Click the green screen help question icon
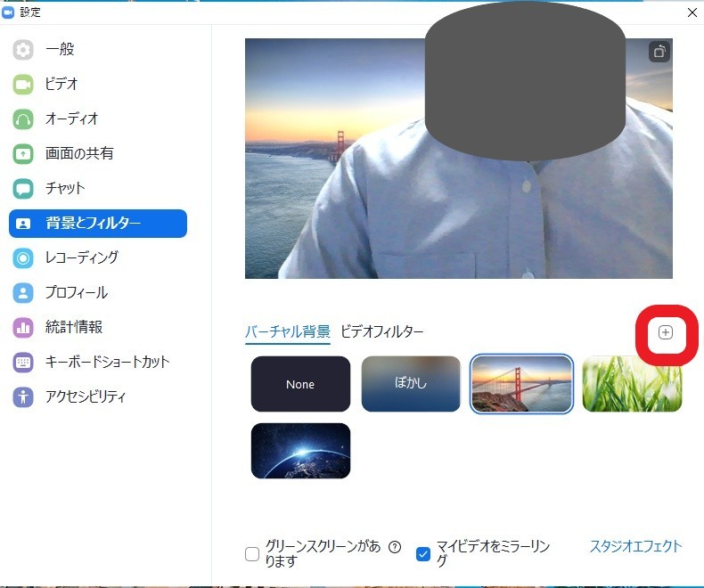The image size is (704, 588). tap(395, 547)
